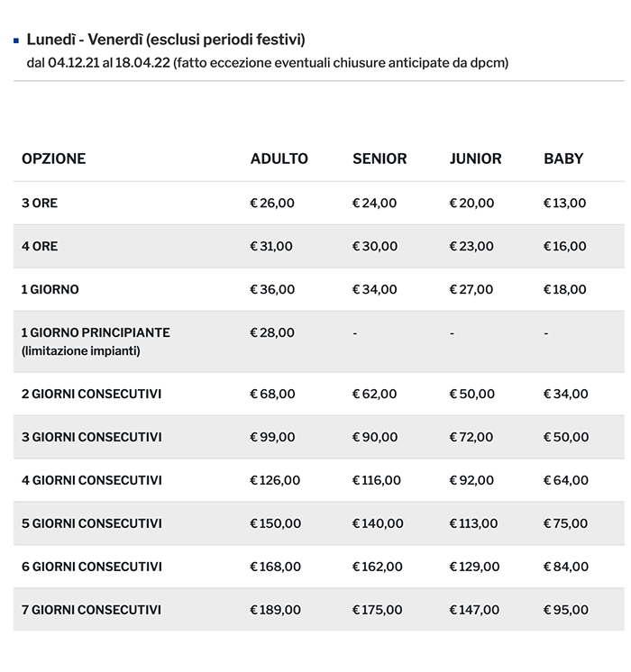Select the 2 GIORNI CONSECUTIVI row label
631x672 pixels.
point(92,394)
